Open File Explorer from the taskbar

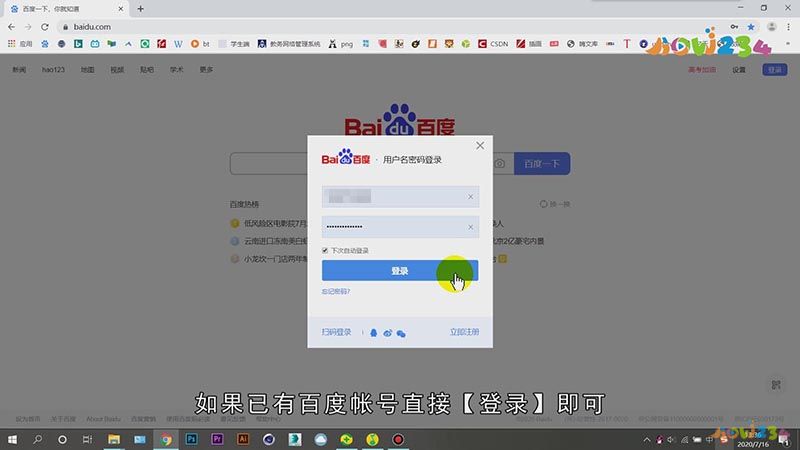(114, 439)
